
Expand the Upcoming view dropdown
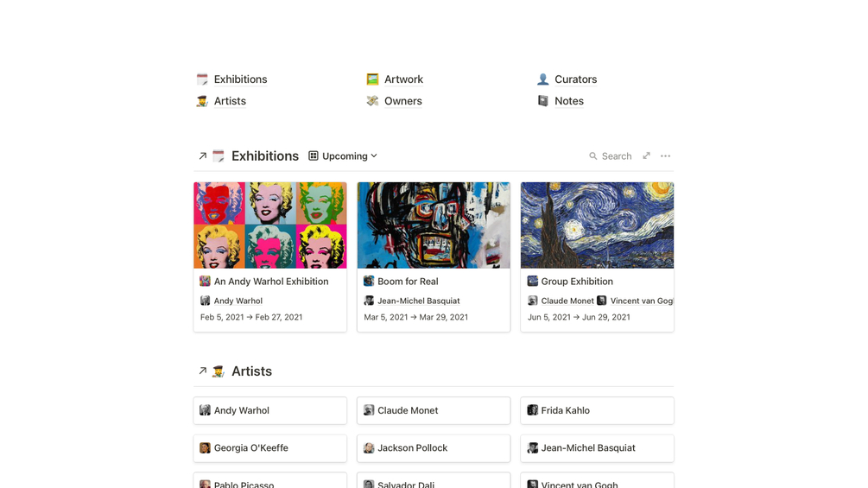[x=344, y=156]
